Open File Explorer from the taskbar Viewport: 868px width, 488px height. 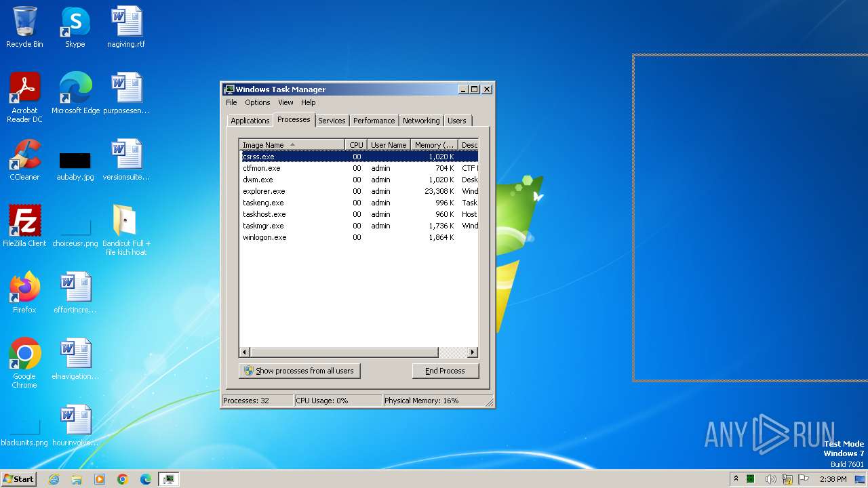tap(77, 479)
